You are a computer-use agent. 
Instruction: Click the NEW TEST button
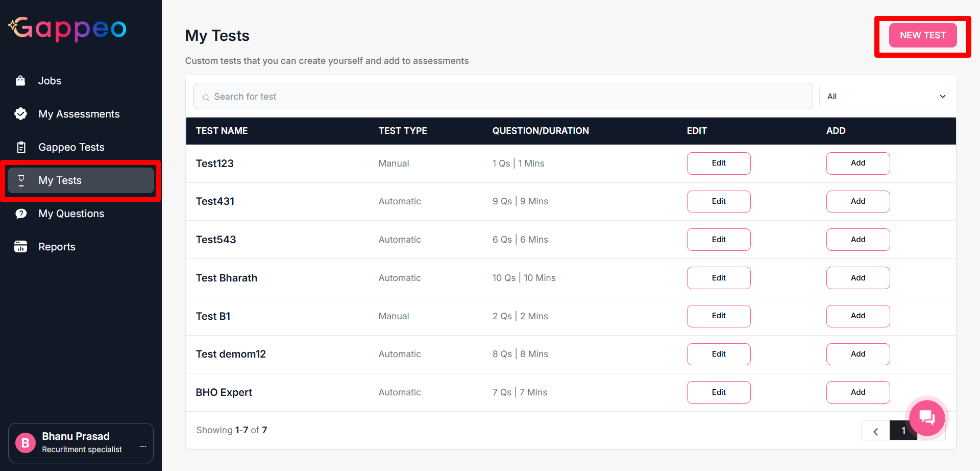[x=922, y=35]
